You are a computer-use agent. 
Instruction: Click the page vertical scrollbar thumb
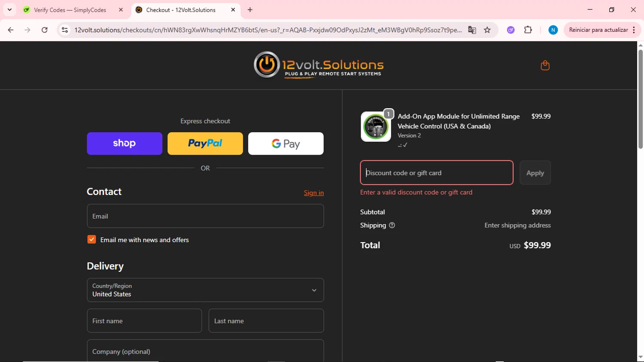point(641,100)
